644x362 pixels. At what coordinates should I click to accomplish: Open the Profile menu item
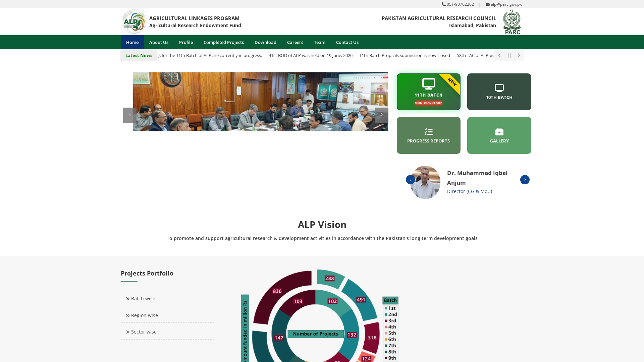pos(186,42)
